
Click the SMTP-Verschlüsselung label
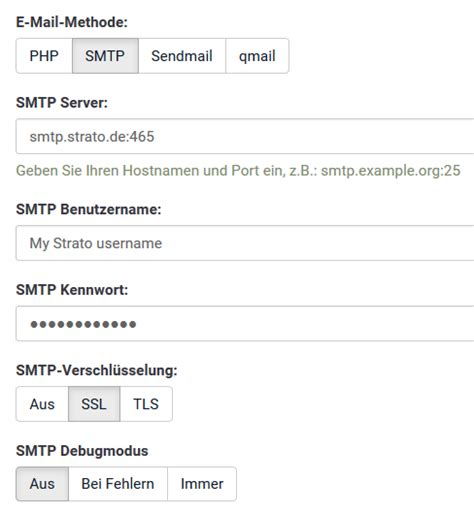point(97,370)
